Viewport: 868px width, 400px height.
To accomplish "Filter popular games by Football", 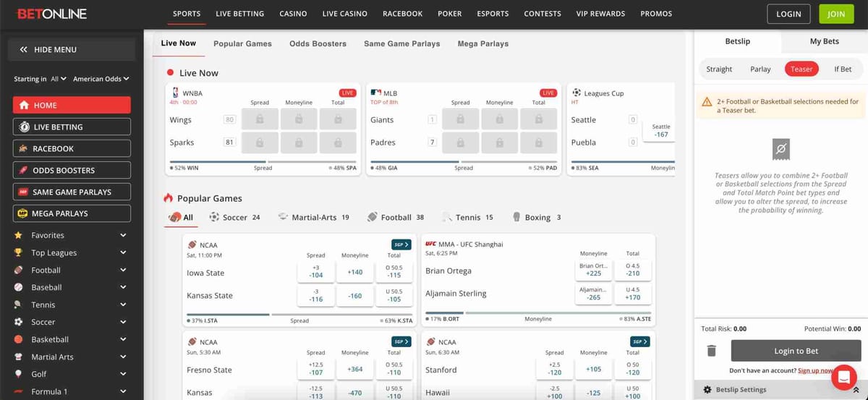I will coord(396,217).
